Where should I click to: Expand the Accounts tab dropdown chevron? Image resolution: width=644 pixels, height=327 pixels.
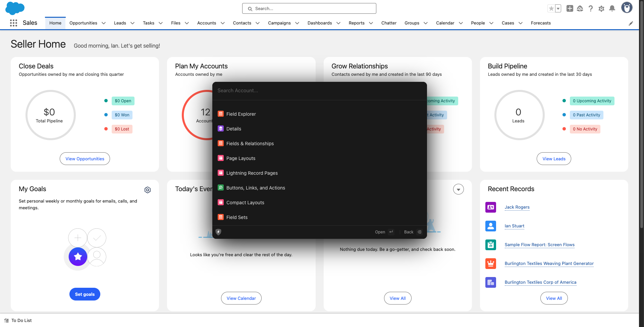[x=223, y=23]
